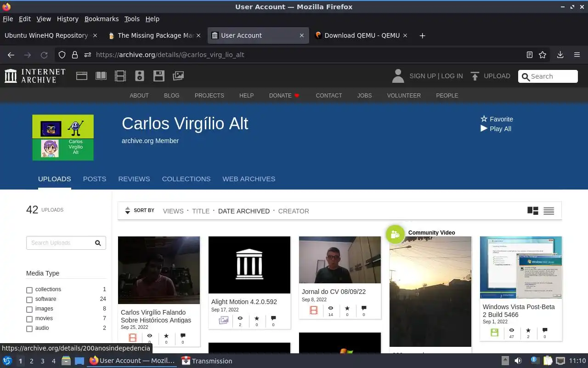Switch to tile grid view

pyautogui.click(x=533, y=211)
